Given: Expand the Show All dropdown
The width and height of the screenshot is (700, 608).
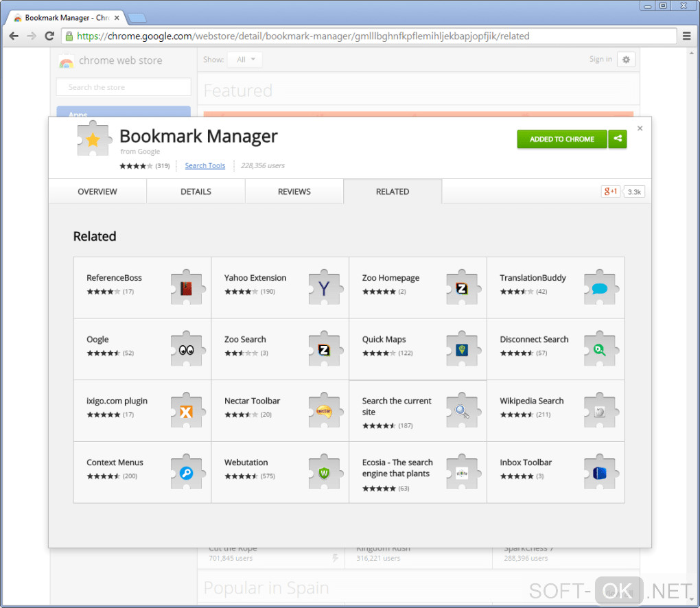Looking at the screenshot, I should [244, 60].
